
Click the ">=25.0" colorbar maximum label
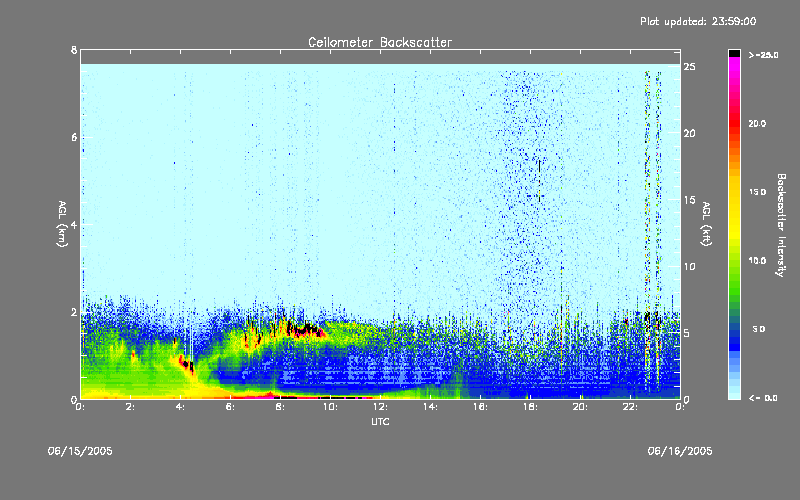pos(763,55)
